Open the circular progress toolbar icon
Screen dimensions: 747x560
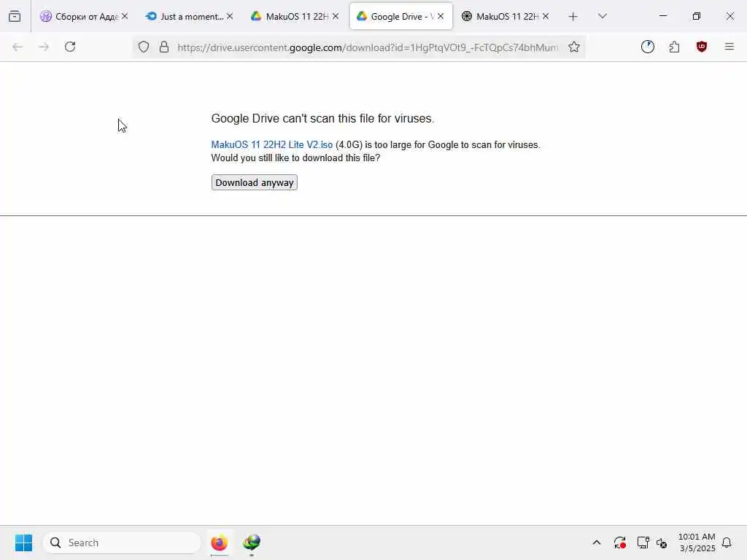648,47
